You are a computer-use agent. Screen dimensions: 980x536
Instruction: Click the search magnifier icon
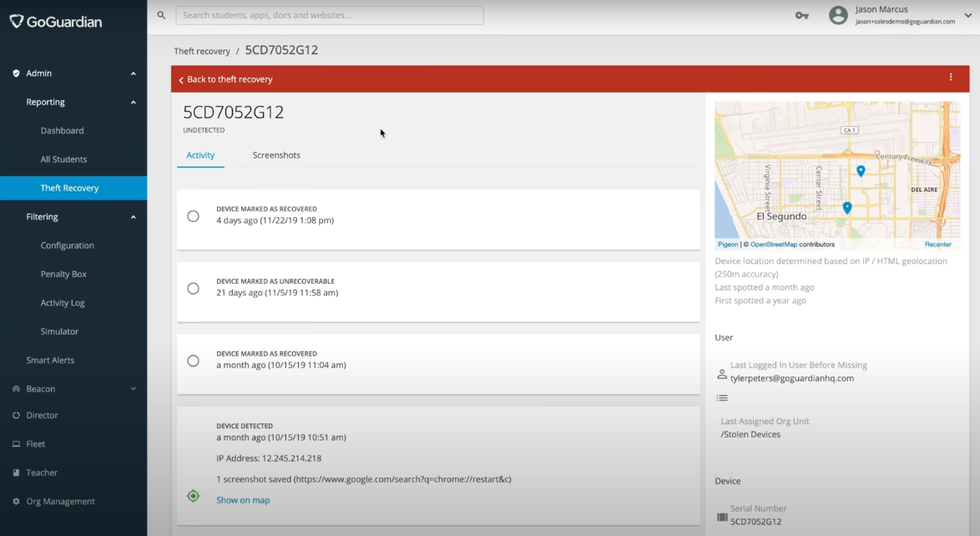tap(161, 15)
